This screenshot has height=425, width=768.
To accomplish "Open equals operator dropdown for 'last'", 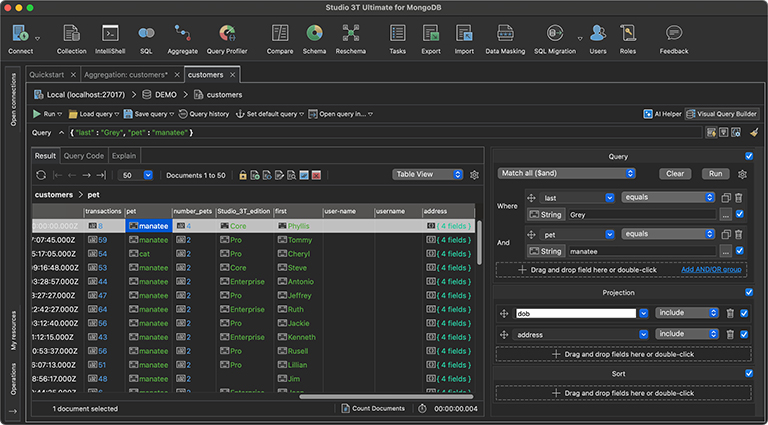I will [x=668, y=197].
